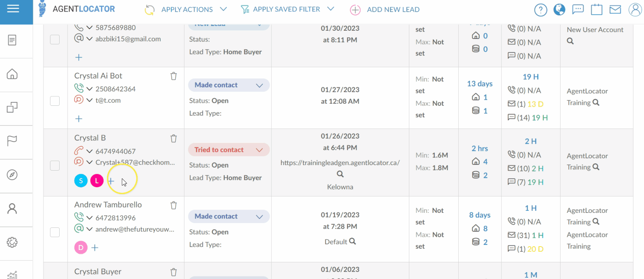
Task: Click the plus icon under Andrew Tamburello
Action: pos(95,247)
